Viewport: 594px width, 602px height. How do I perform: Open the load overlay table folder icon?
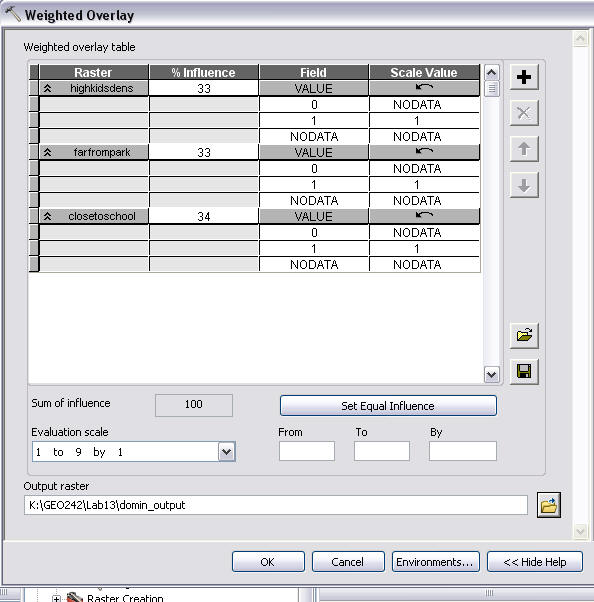point(524,336)
